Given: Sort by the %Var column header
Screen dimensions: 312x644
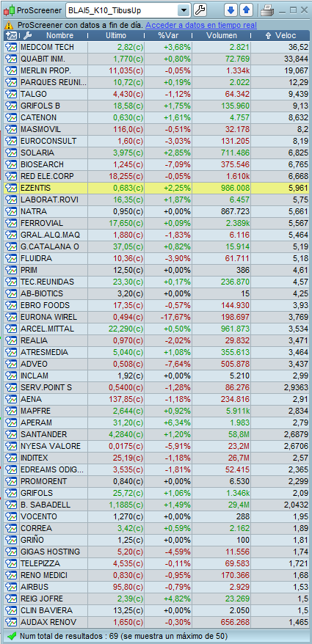Looking at the screenshot, I should click(x=167, y=36).
